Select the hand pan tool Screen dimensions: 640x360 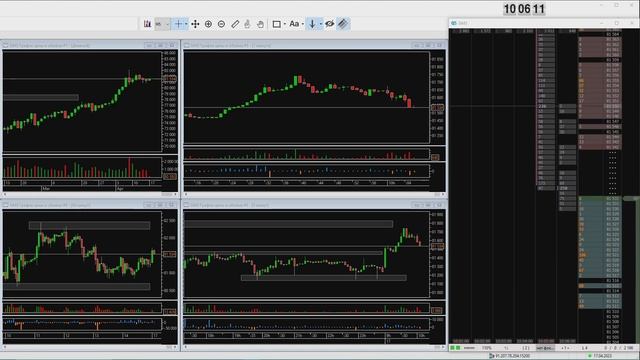(x=260, y=24)
